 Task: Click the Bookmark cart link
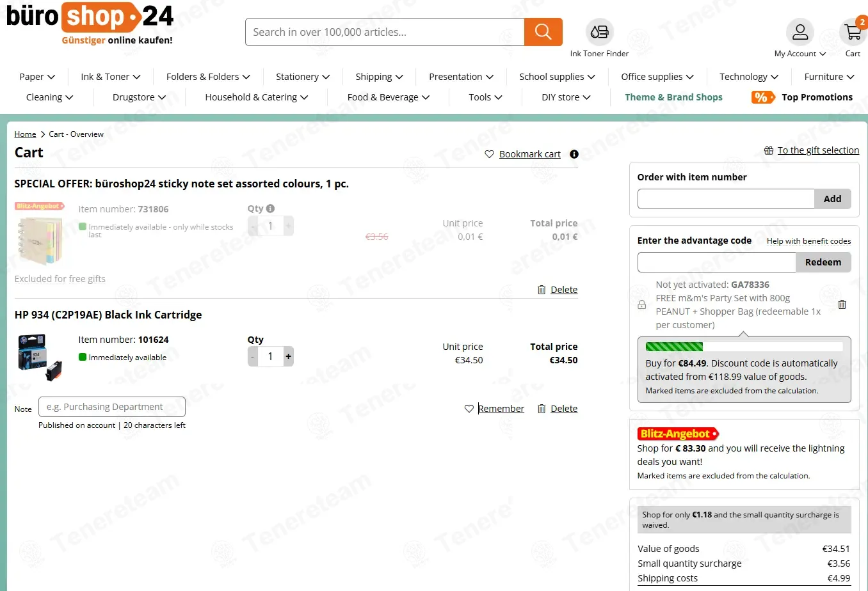point(529,154)
